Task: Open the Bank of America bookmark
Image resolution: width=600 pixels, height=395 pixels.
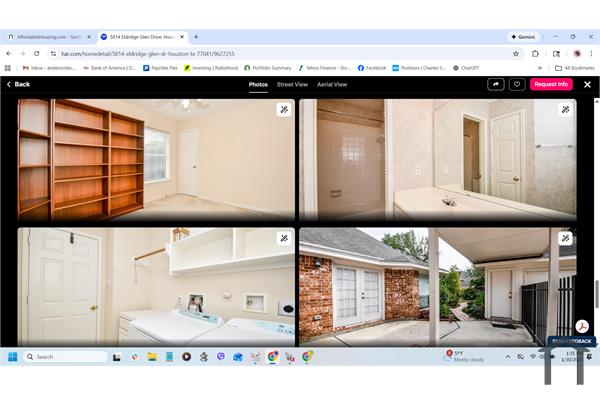Action: 109,68
